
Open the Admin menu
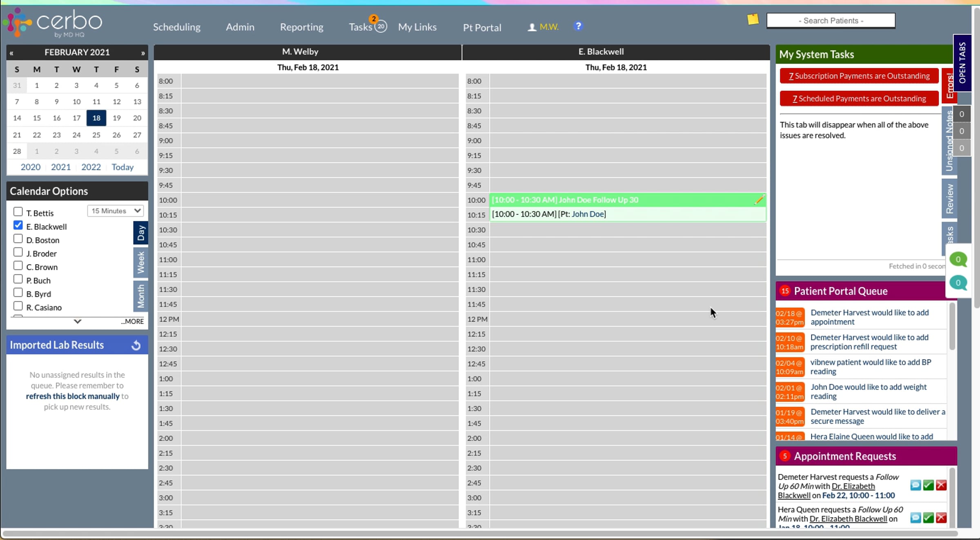tap(240, 27)
